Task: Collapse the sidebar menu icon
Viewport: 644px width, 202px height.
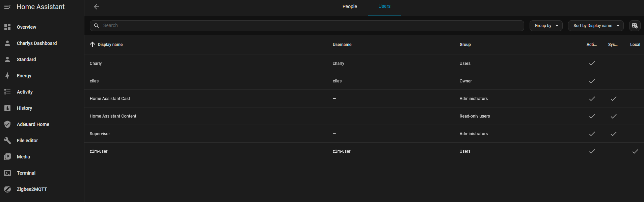Action: [x=7, y=7]
